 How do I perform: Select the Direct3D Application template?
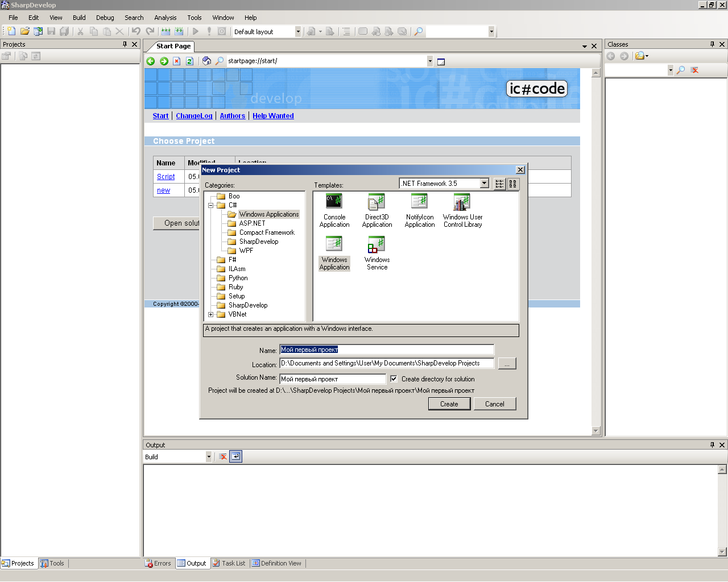click(377, 211)
